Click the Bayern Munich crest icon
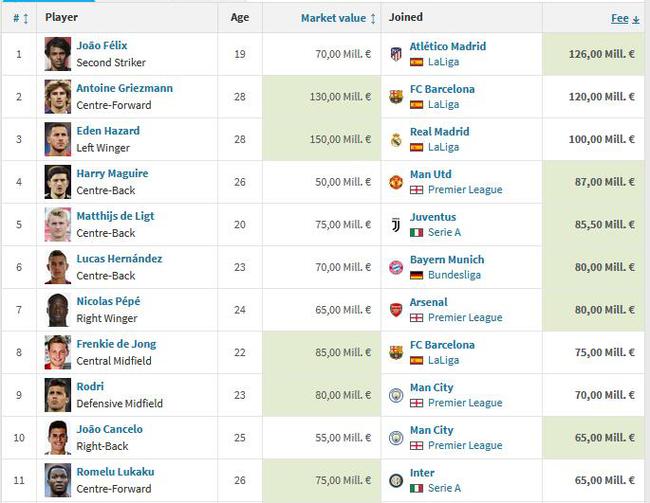This screenshot has height=503, width=650. 396,268
